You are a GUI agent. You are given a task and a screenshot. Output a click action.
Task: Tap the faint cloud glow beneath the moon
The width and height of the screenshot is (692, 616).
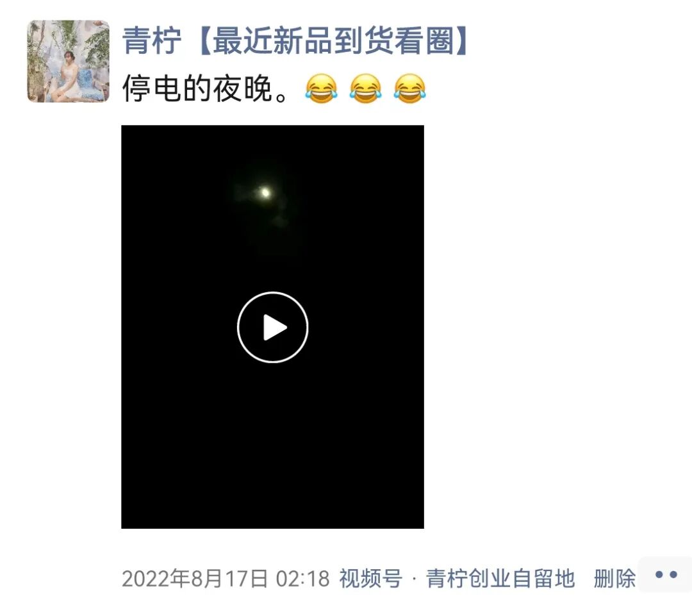coord(278,221)
